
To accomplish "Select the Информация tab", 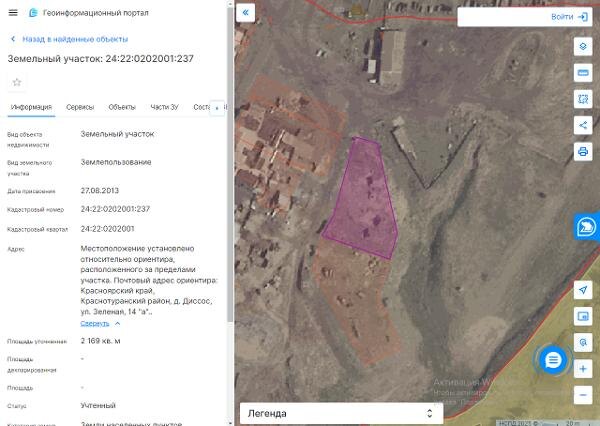I will 31,107.
